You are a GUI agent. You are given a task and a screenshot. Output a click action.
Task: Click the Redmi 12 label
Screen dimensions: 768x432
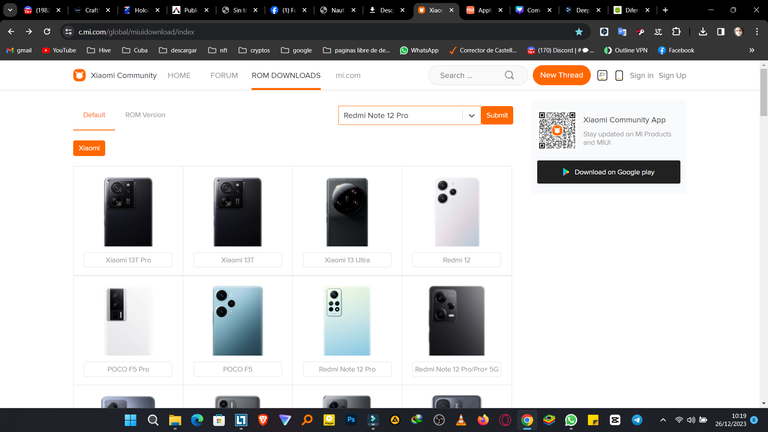[456, 260]
